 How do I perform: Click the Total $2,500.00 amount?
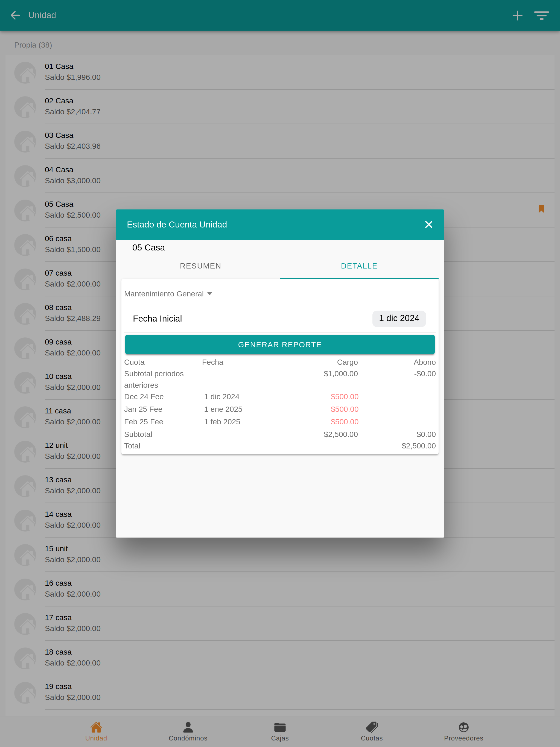point(418,446)
